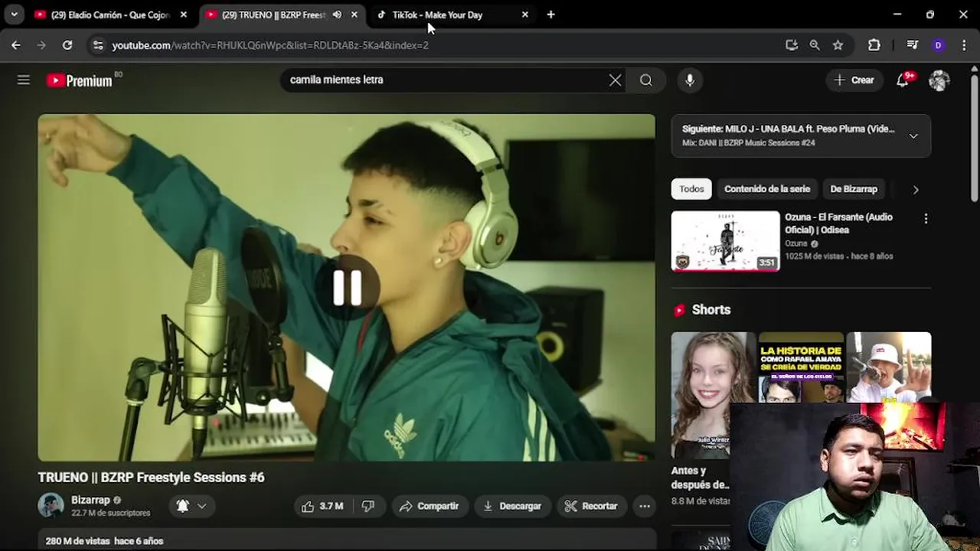Open options for Ozuna El Farsante video

[x=926, y=219]
